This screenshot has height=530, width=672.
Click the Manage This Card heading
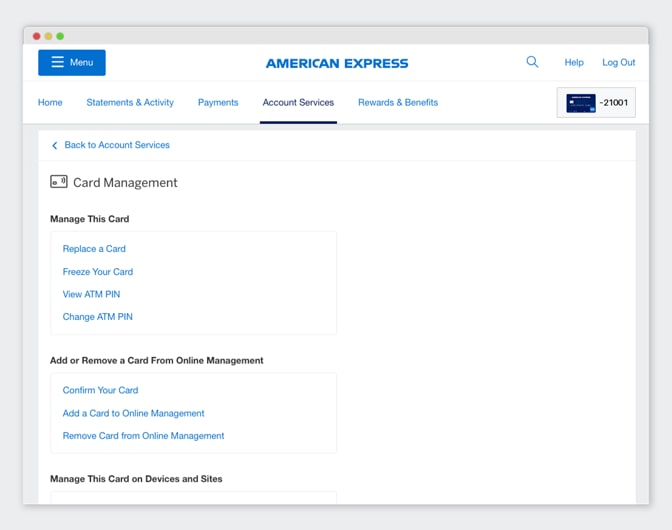click(x=90, y=219)
